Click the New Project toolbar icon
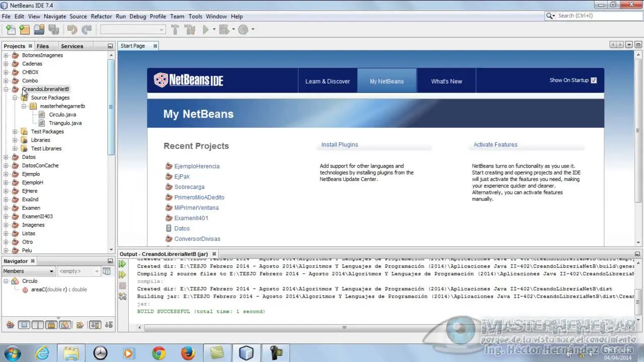The width and height of the screenshot is (644, 362). (x=24, y=30)
